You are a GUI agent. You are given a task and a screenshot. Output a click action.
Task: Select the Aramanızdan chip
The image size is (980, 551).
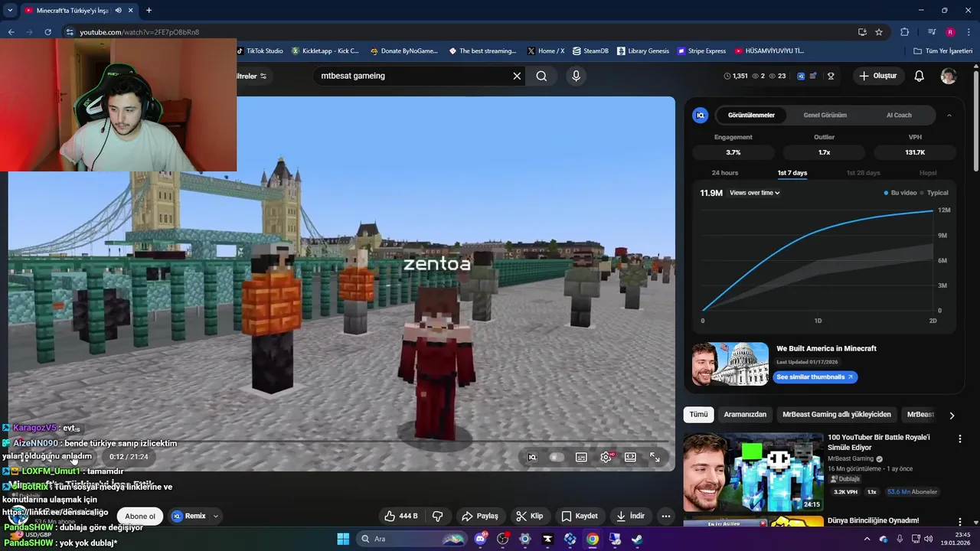click(745, 415)
